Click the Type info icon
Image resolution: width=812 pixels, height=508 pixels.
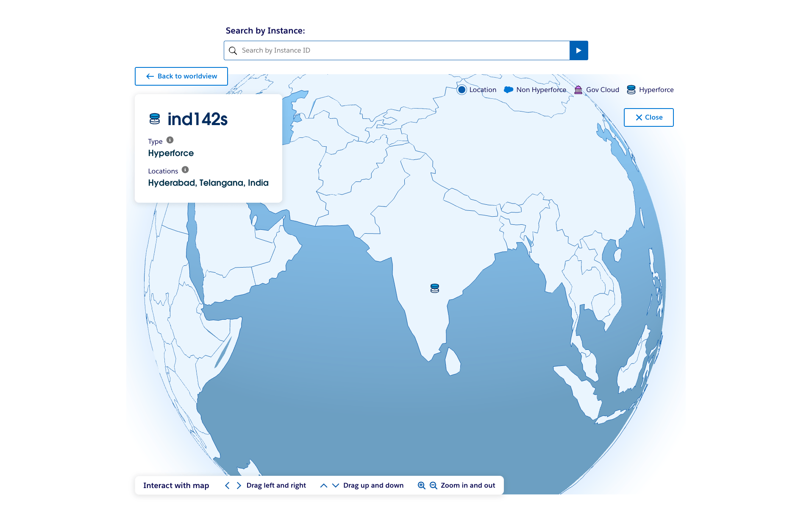[x=170, y=140]
